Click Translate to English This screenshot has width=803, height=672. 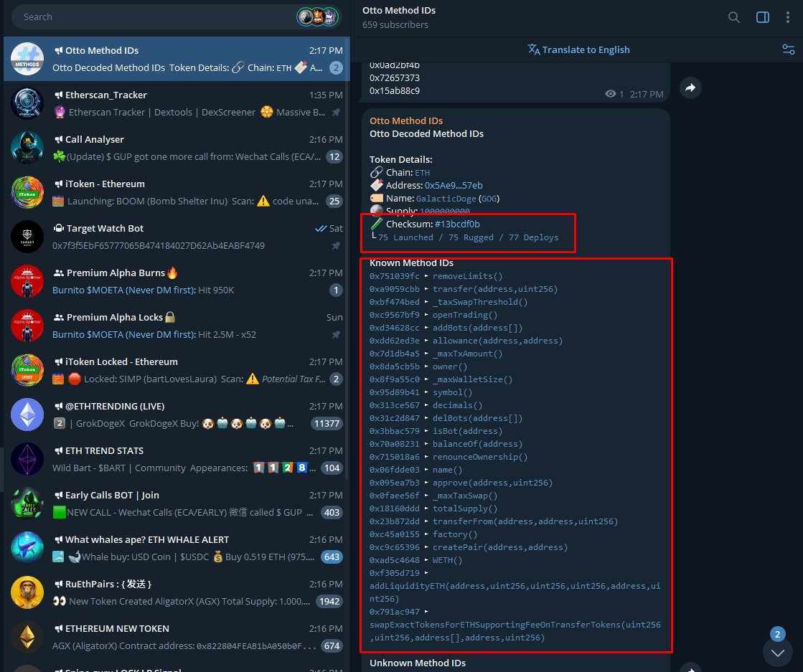578,49
